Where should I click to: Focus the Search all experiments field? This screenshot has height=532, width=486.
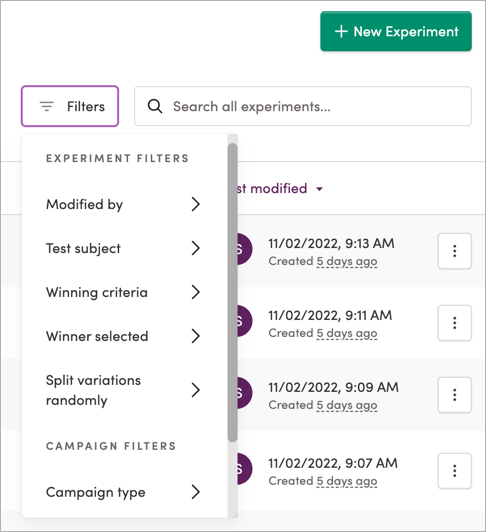tap(303, 106)
